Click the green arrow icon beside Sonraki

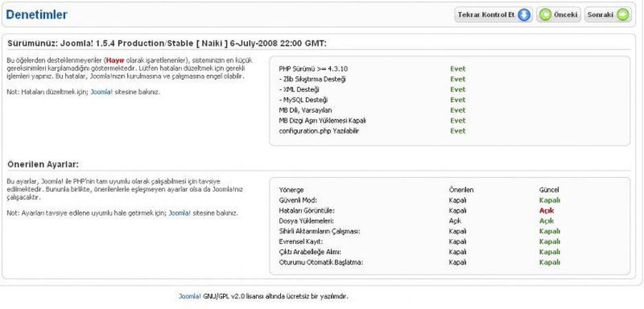(x=622, y=15)
